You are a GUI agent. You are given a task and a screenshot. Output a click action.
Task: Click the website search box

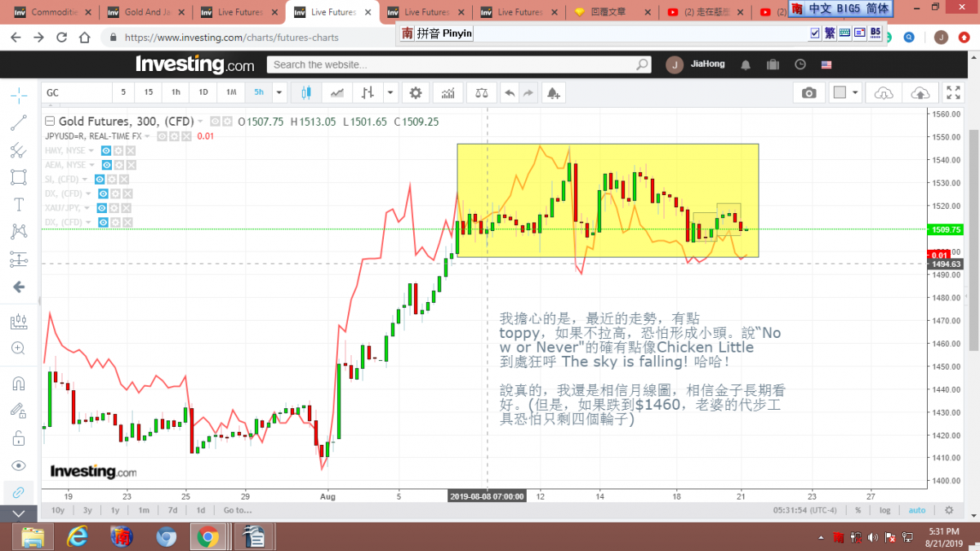[x=459, y=64]
